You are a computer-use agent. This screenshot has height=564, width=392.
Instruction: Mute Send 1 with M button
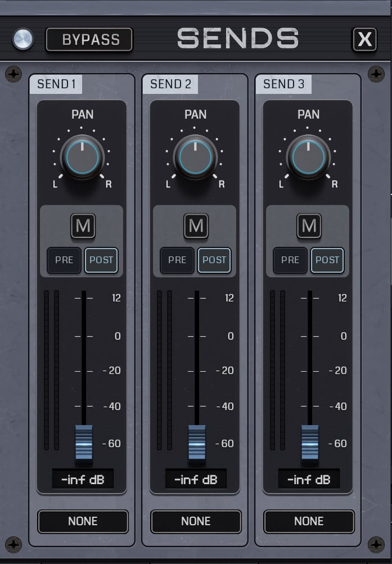[x=83, y=226]
